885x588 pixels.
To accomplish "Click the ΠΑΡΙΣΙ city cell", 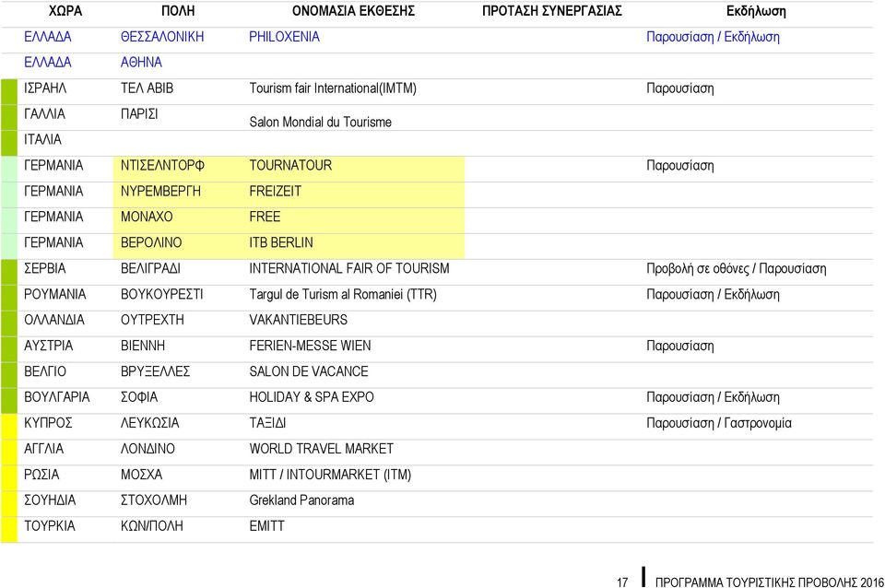I will [139, 114].
